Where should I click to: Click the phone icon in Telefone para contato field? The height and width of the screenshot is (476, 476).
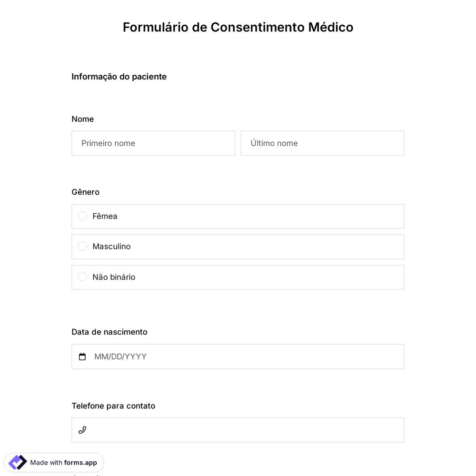click(x=82, y=430)
